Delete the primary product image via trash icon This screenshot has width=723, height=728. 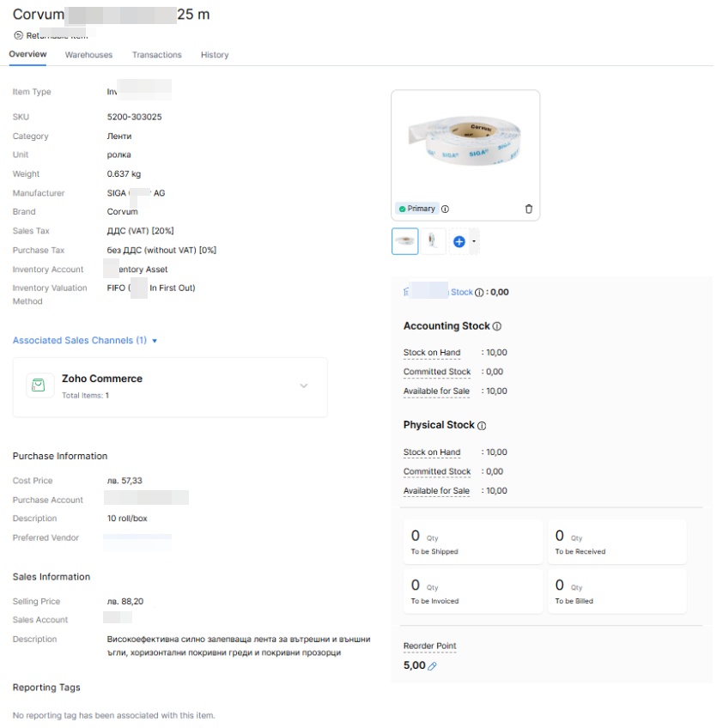pos(528,209)
